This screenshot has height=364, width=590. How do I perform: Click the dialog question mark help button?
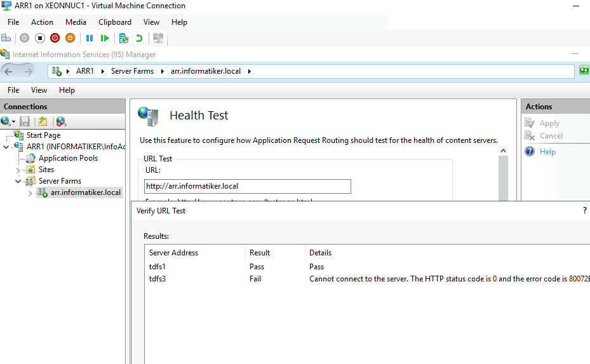coord(584,211)
